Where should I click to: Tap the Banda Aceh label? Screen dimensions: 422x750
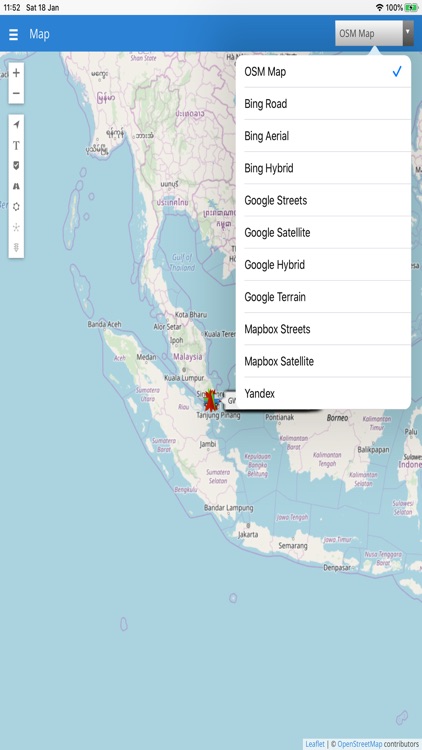[x=104, y=324]
